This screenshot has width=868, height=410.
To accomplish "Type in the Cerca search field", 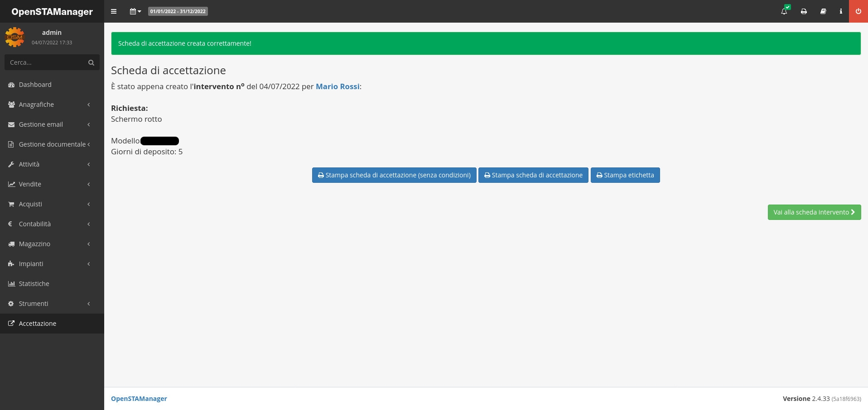I will (45, 62).
